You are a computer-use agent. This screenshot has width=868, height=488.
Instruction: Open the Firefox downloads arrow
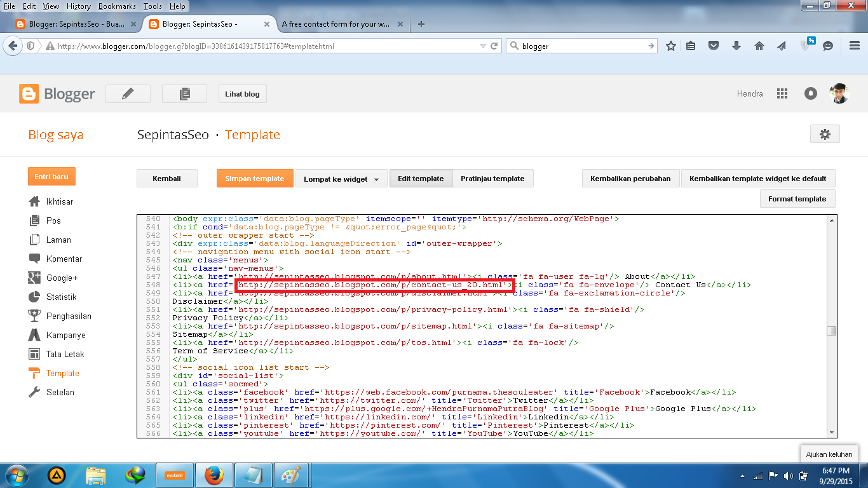click(x=736, y=46)
